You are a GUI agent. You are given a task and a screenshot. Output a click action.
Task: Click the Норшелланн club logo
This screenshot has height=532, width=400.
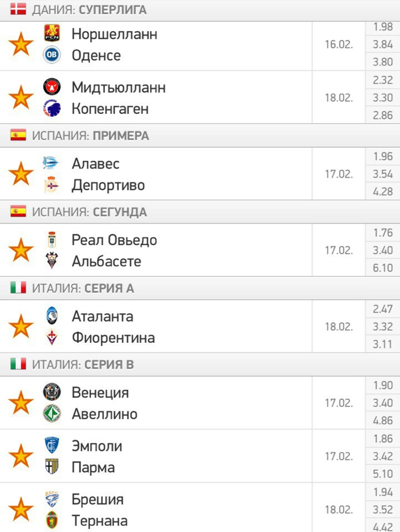pos(52,33)
